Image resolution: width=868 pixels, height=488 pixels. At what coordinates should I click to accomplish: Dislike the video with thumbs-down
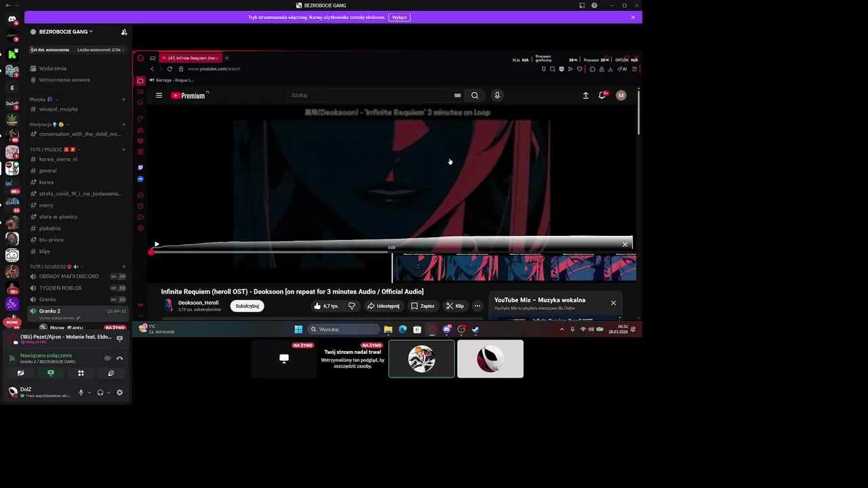pyautogui.click(x=351, y=306)
